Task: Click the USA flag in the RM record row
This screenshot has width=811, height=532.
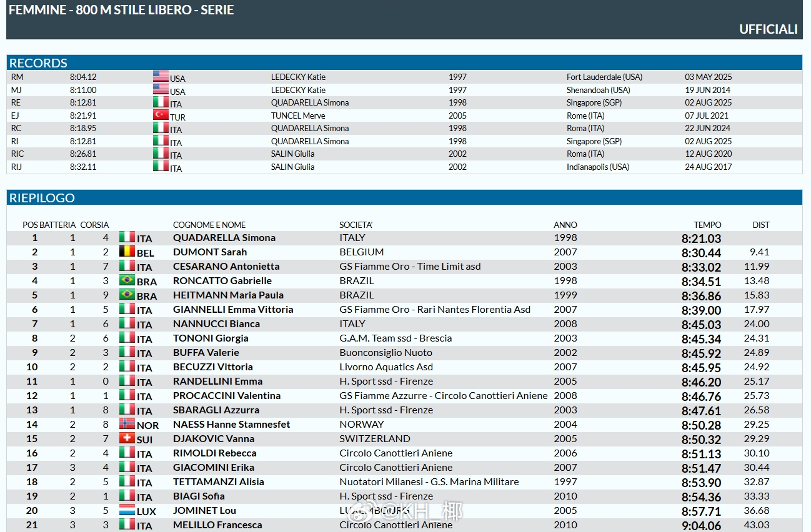Action: pos(161,77)
